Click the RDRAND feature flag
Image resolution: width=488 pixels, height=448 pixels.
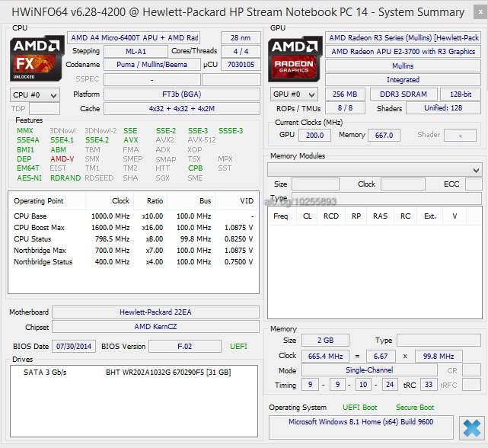pyautogui.click(x=65, y=178)
